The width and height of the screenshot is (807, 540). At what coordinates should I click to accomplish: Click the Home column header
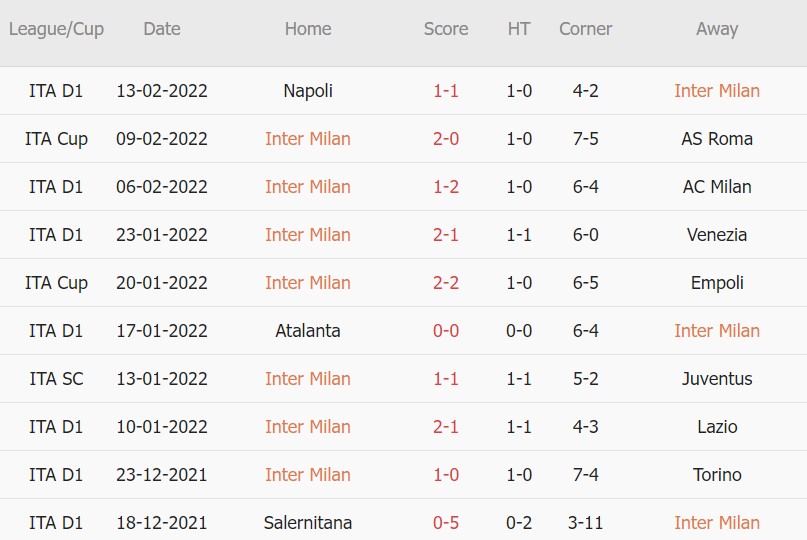(308, 29)
